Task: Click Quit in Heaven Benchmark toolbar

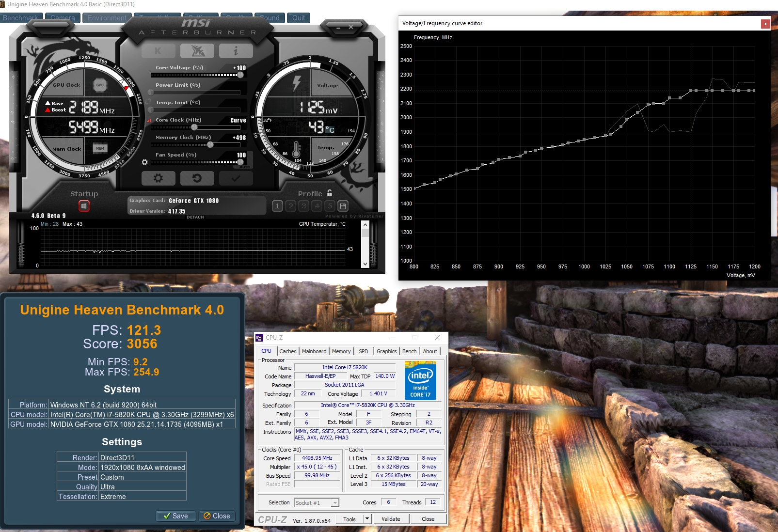Action: tap(299, 18)
